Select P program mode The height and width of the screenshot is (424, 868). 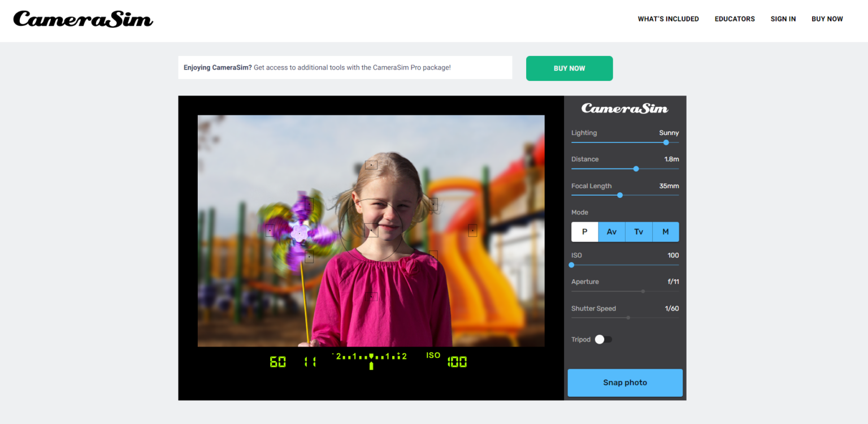pyautogui.click(x=585, y=232)
